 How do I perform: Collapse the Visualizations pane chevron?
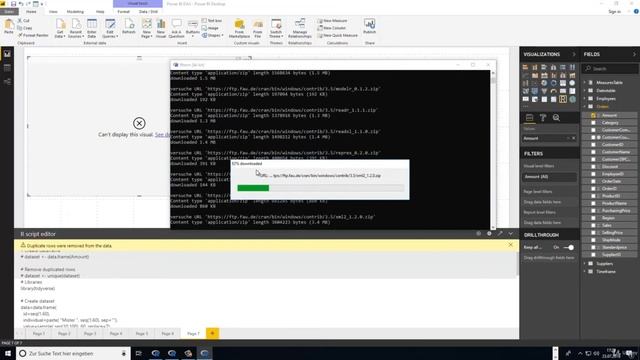[x=573, y=54]
